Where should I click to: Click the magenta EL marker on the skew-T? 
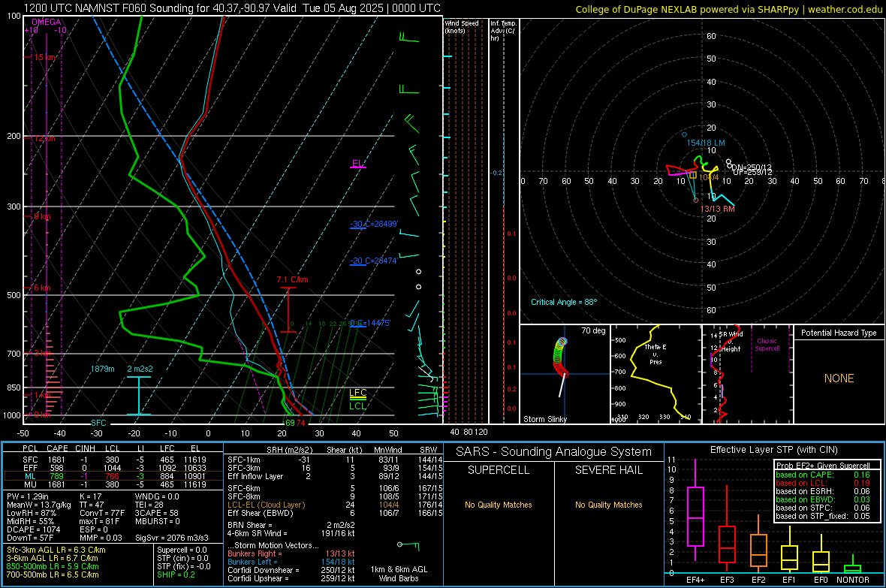[357, 164]
